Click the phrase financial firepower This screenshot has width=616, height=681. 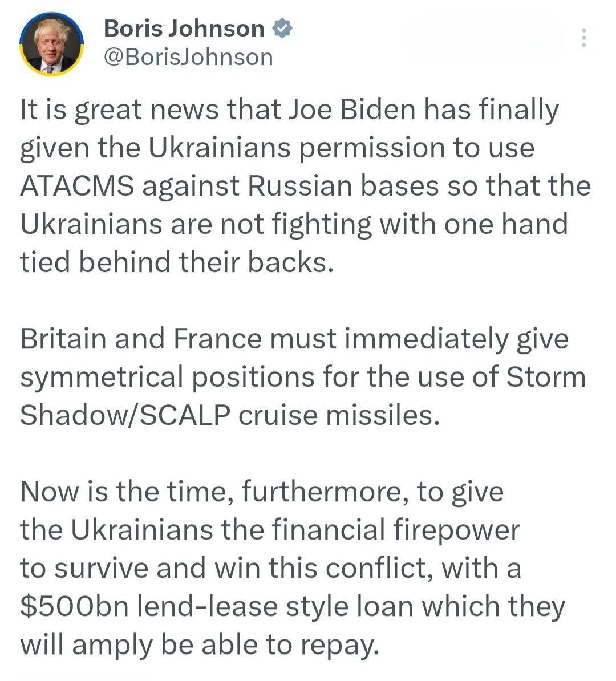(x=396, y=530)
